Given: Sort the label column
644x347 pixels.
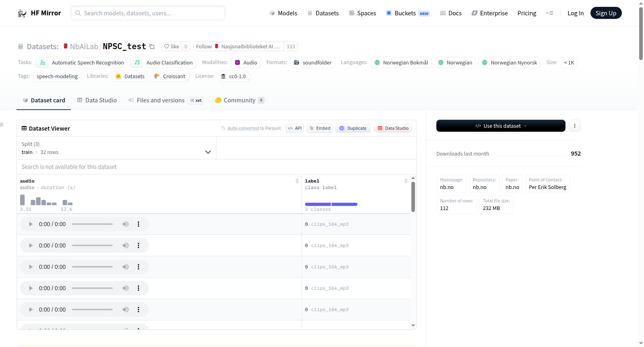Looking at the screenshot, I should point(406,181).
